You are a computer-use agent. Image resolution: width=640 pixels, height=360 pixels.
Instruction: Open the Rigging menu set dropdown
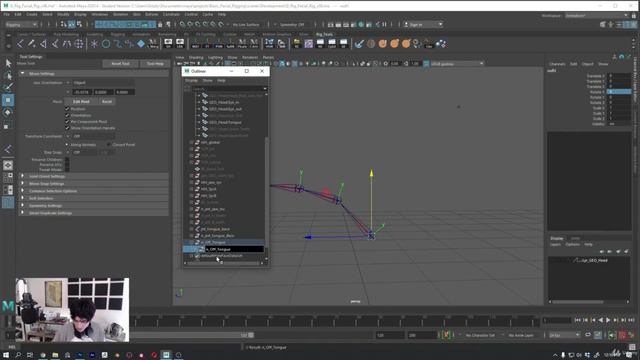21,24
